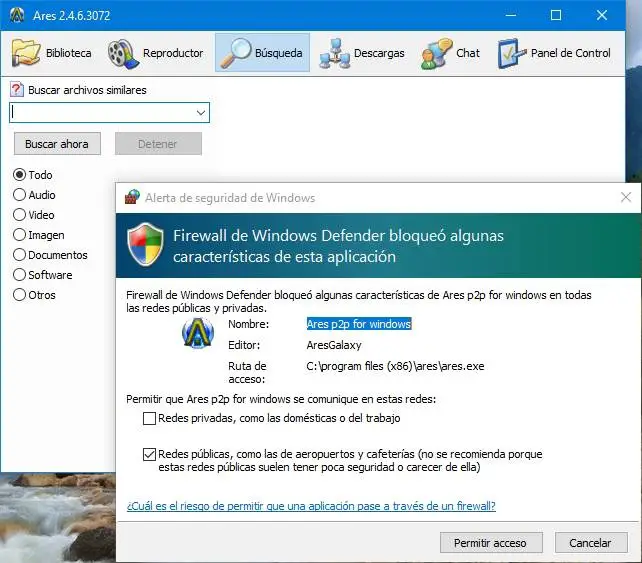Select the Documentos search filter

tap(19, 255)
